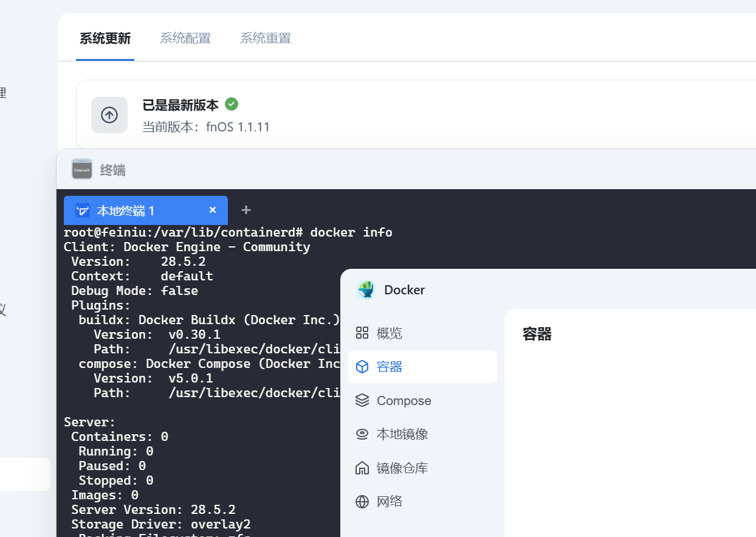Open the 镜像仓库 registry house icon
The height and width of the screenshot is (537, 756).
(x=362, y=468)
